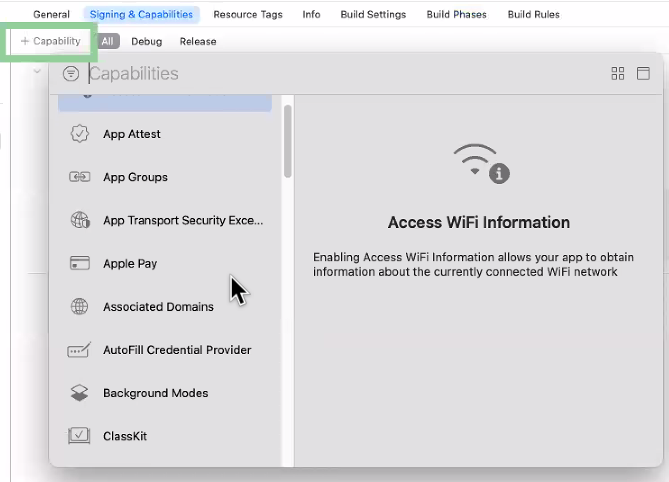669x482 pixels.
Task: Open the Info tab
Action: coord(311,15)
